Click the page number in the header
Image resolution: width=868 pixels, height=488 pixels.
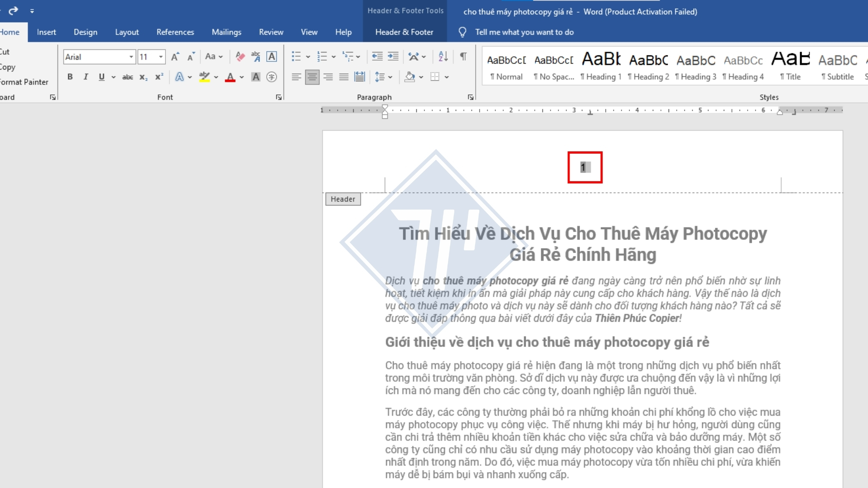coord(585,167)
